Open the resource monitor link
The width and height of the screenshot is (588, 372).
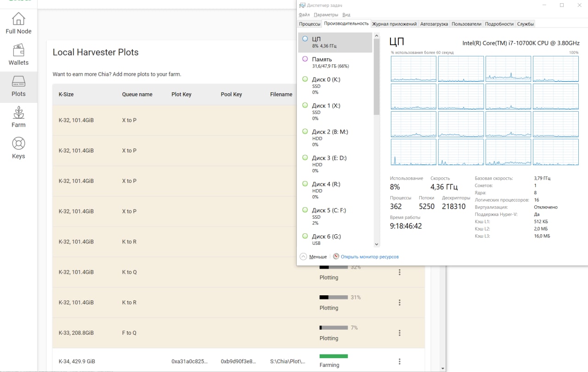(x=370, y=257)
